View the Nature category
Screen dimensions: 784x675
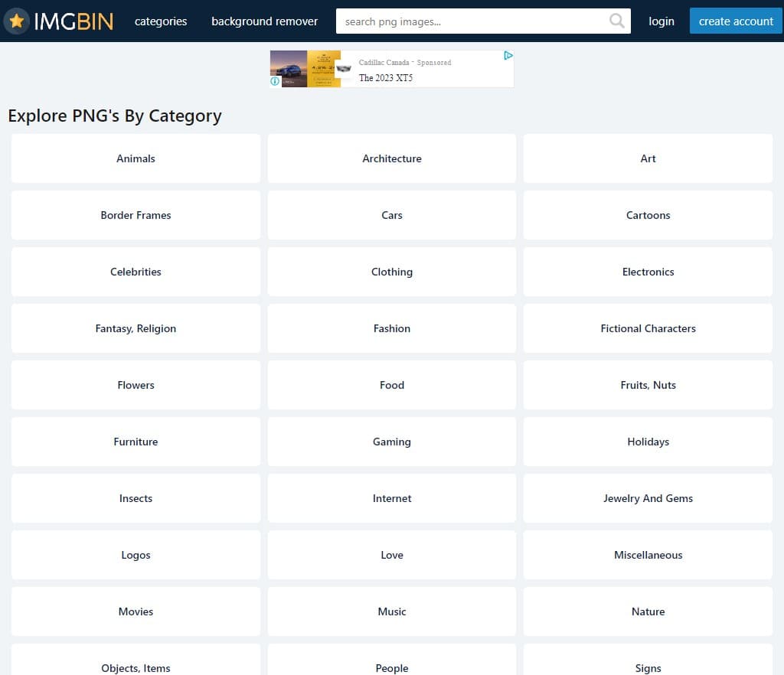pos(648,611)
